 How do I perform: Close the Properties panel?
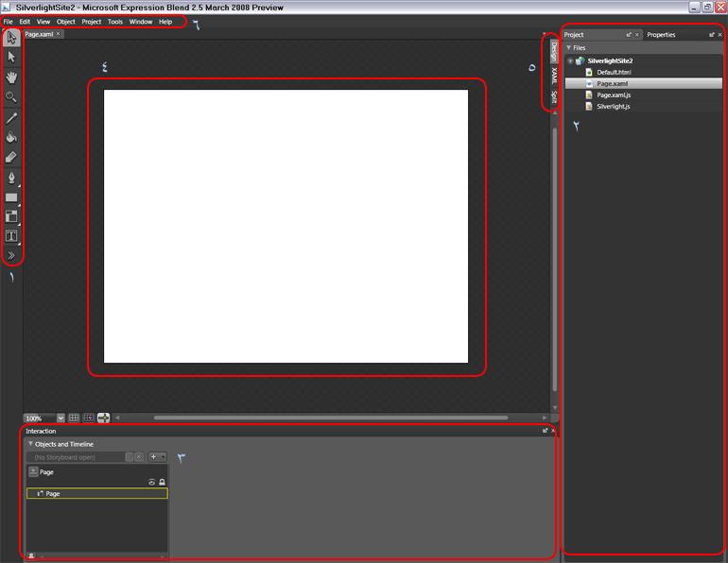tap(720, 35)
